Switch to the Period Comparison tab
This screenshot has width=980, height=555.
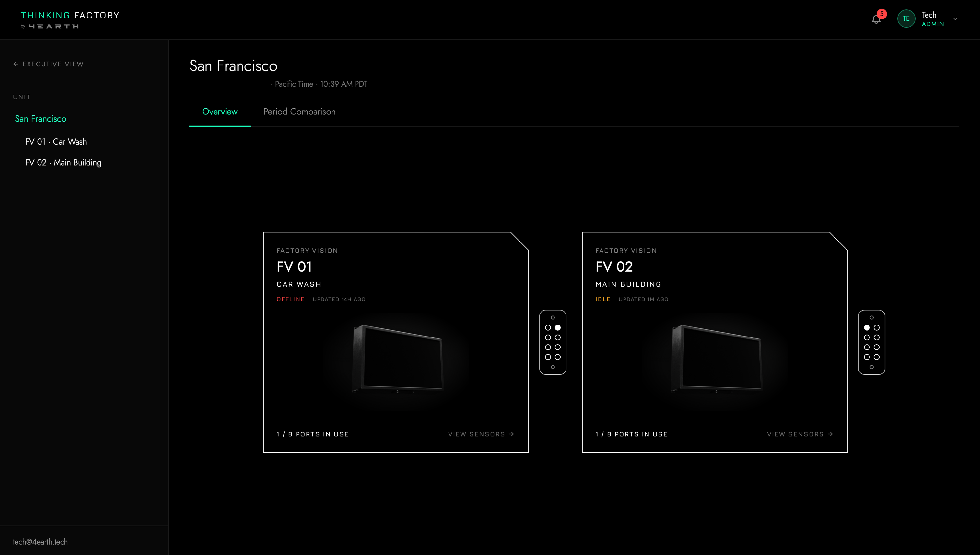pyautogui.click(x=299, y=112)
